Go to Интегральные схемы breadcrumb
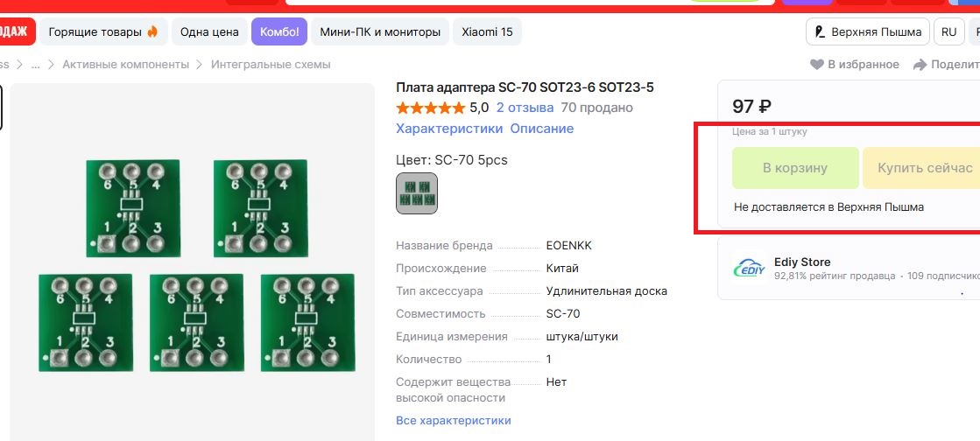 pyautogui.click(x=271, y=65)
